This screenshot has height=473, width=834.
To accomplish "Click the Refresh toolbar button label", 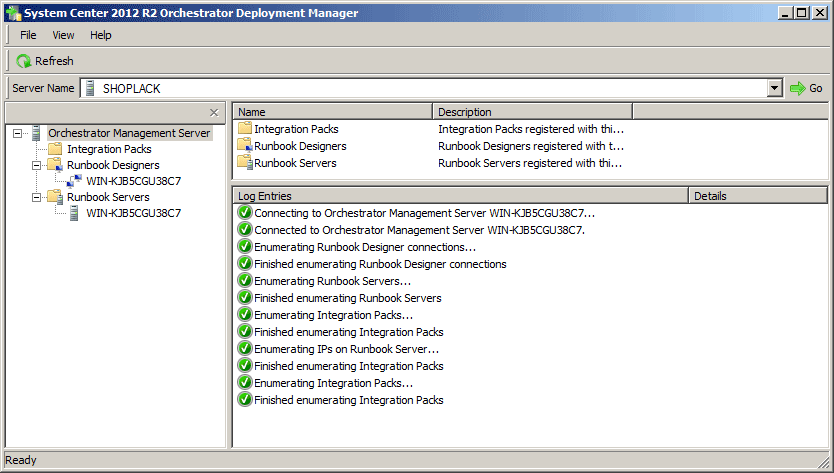I will 54,61.
